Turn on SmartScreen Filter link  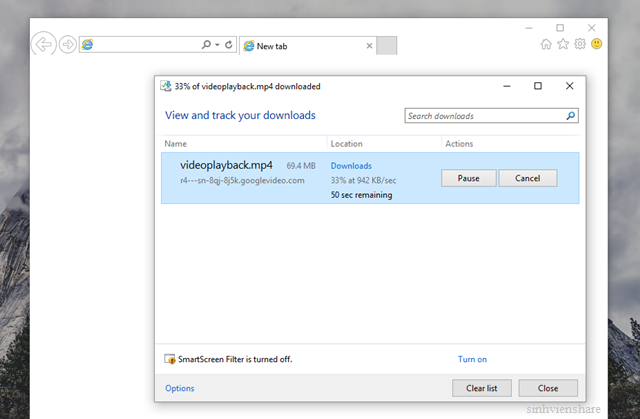click(472, 359)
